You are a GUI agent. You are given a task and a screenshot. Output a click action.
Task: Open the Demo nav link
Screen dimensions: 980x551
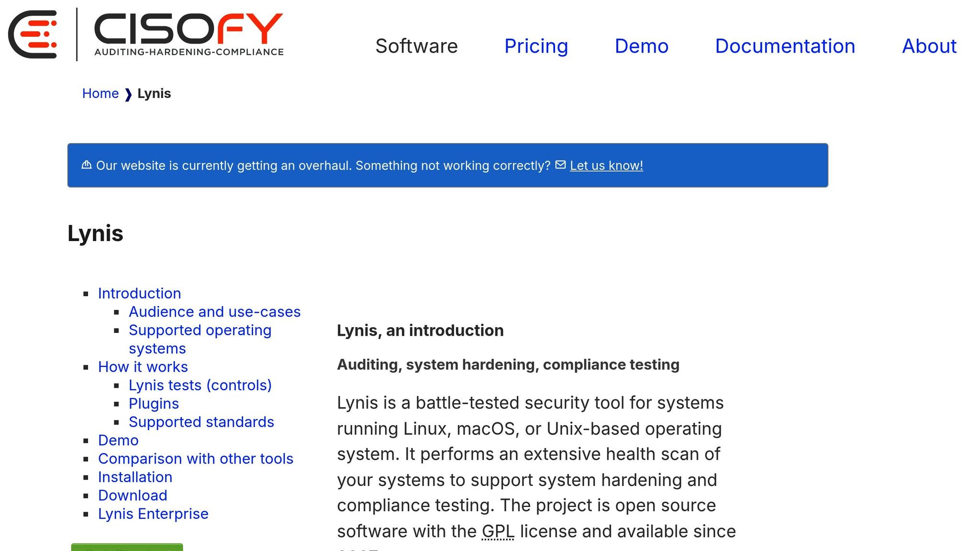coord(641,46)
